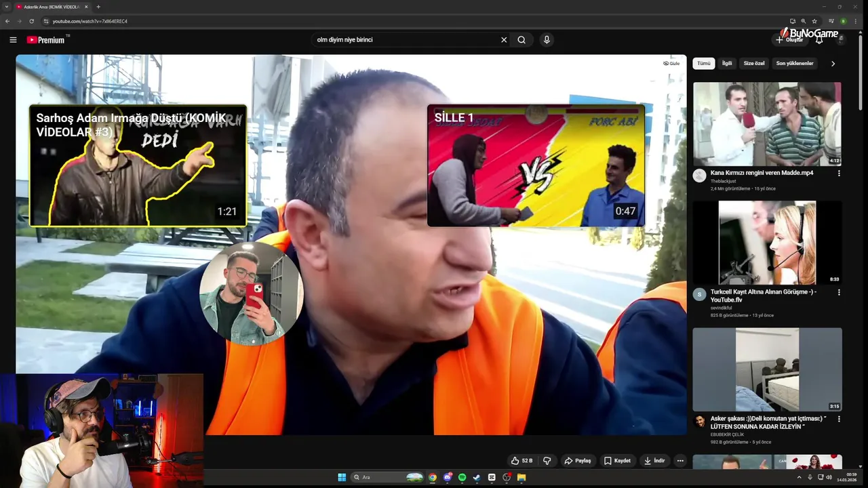Viewport: 868px width, 488px height.
Task: Click the circular channel avatar end card
Action: click(x=252, y=293)
